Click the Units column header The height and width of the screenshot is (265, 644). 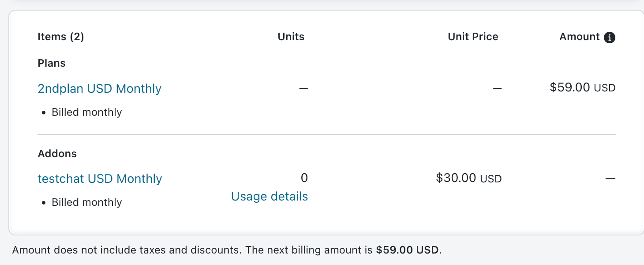(291, 37)
